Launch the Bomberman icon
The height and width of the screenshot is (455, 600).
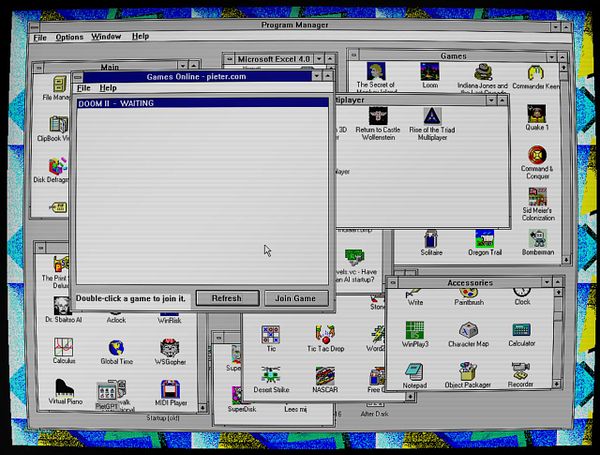(x=538, y=238)
